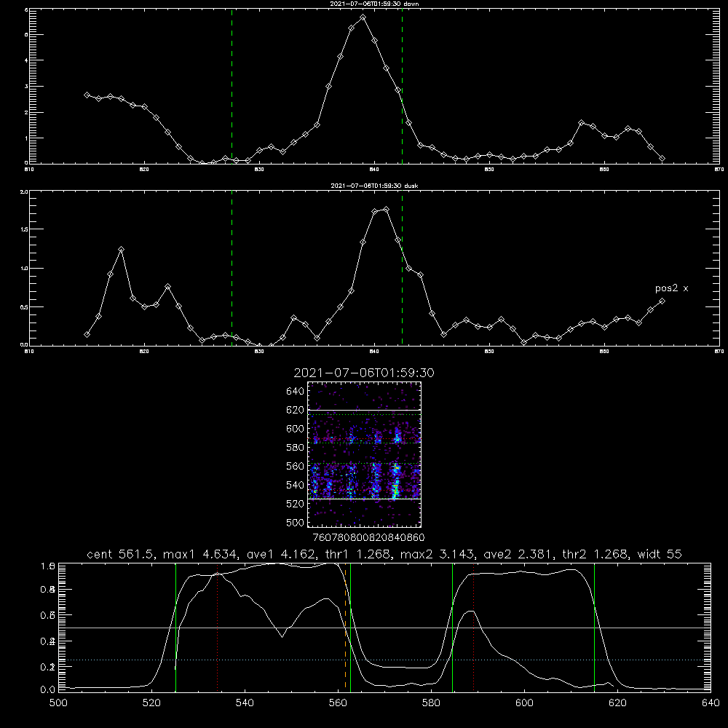Viewport: 728px width, 728px height.
Task: Click the 'widt 55' value in the stats line
Action: point(660,554)
